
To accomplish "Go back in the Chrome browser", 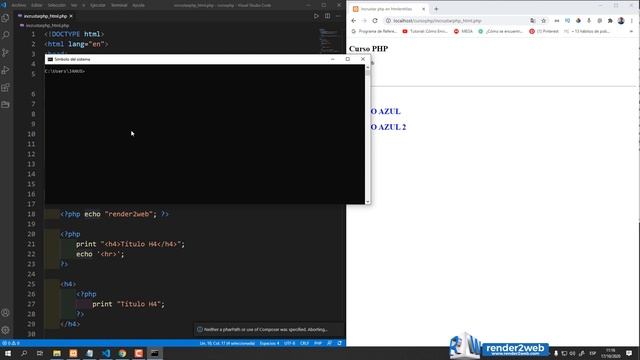I will (353, 21).
